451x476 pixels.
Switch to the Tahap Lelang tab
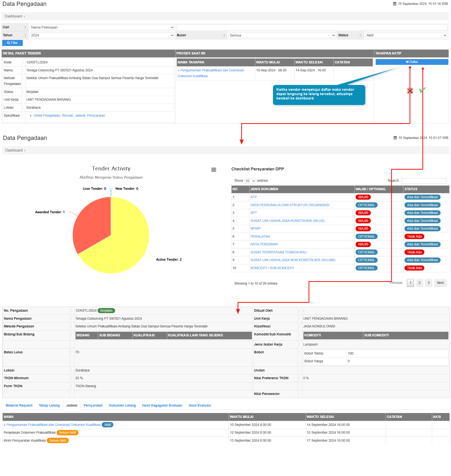click(49, 405)
